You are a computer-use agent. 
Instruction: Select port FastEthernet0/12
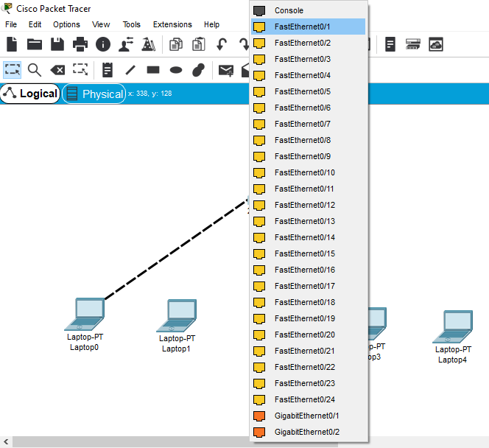click(x=308, y=205)
